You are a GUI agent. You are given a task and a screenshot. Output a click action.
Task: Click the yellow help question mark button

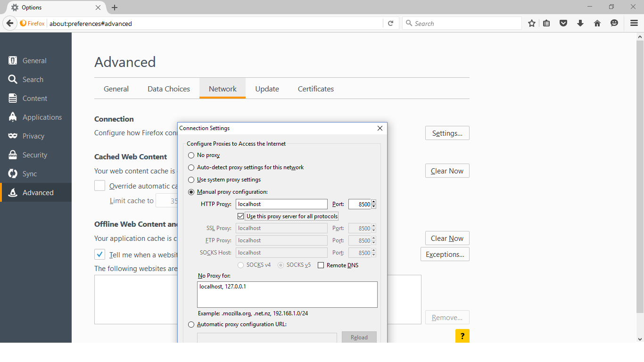(x=462, y=336)
